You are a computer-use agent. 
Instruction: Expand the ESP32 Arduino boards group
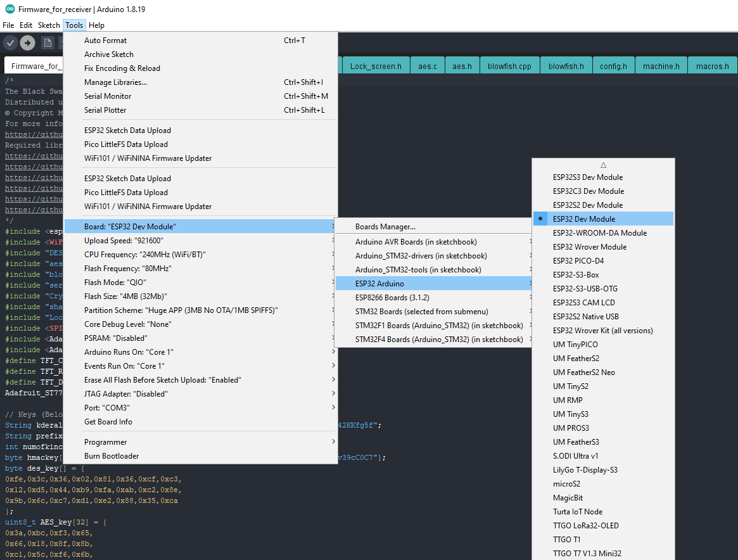433,284
